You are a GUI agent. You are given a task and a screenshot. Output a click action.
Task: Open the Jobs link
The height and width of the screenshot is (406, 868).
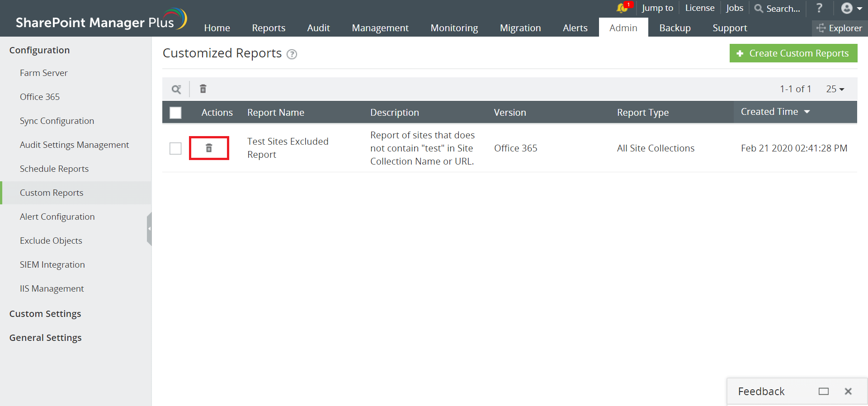(735, 8)
